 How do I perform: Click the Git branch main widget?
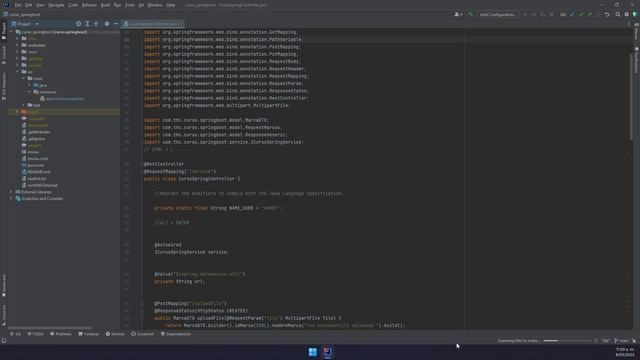622,340
